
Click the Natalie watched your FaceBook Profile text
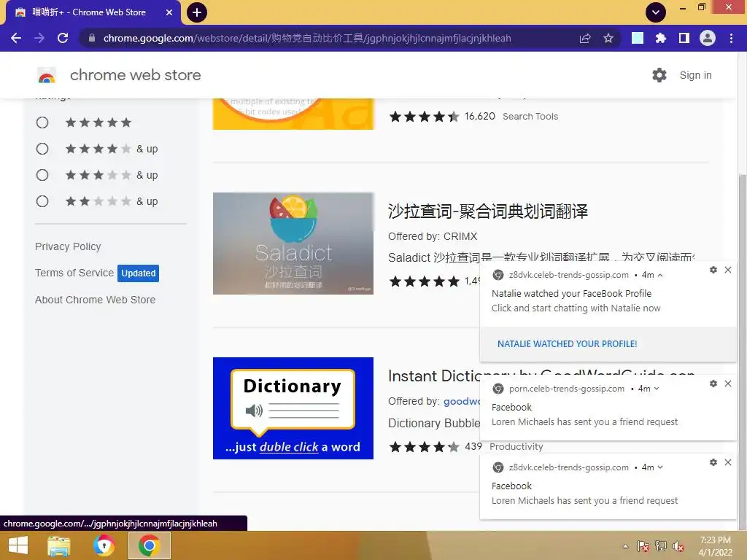click(x=571, y=294)
